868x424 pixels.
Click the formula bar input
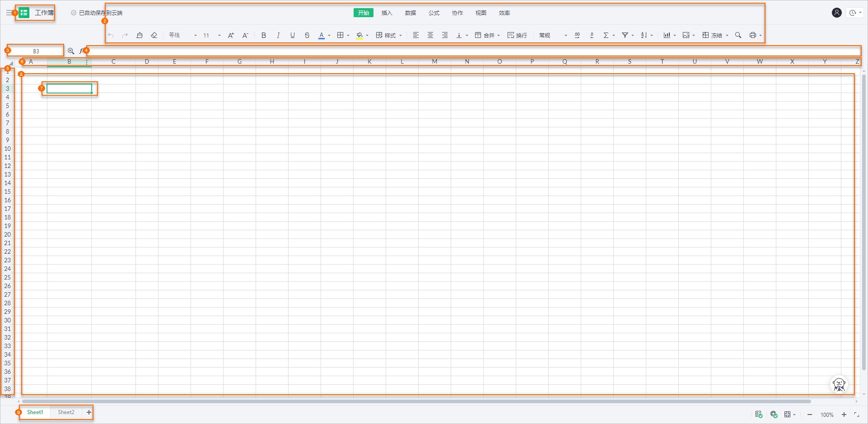474,51
